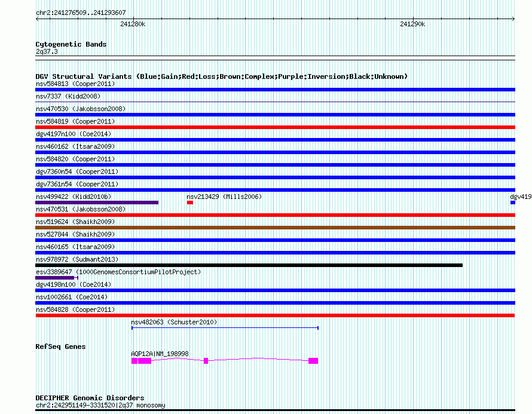
Task: Click the small blue dgv419 bar at right edge
Action: (x=513, y=203)
